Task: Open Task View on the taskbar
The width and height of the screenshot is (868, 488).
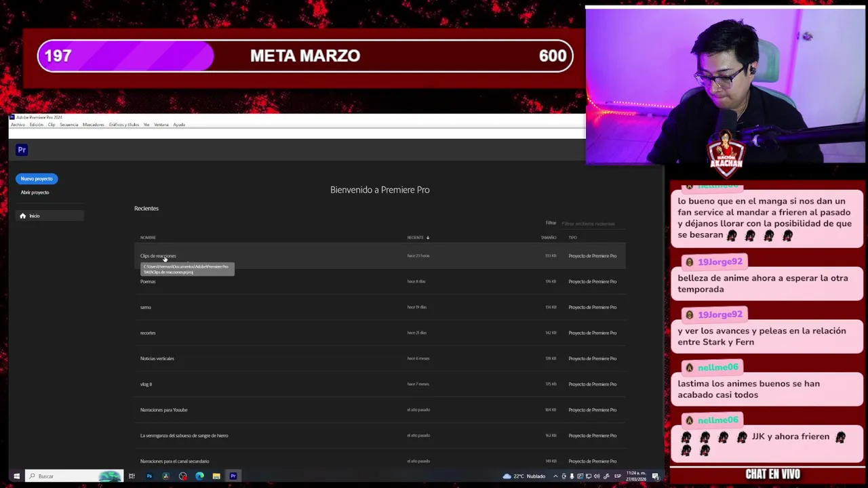Action: [x=132, y=476]
